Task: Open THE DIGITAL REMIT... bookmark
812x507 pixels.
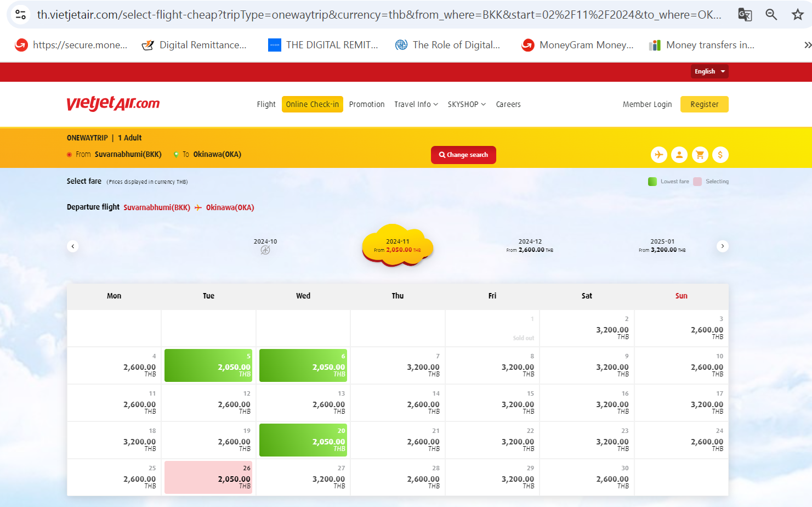Action: pos(323,45)
